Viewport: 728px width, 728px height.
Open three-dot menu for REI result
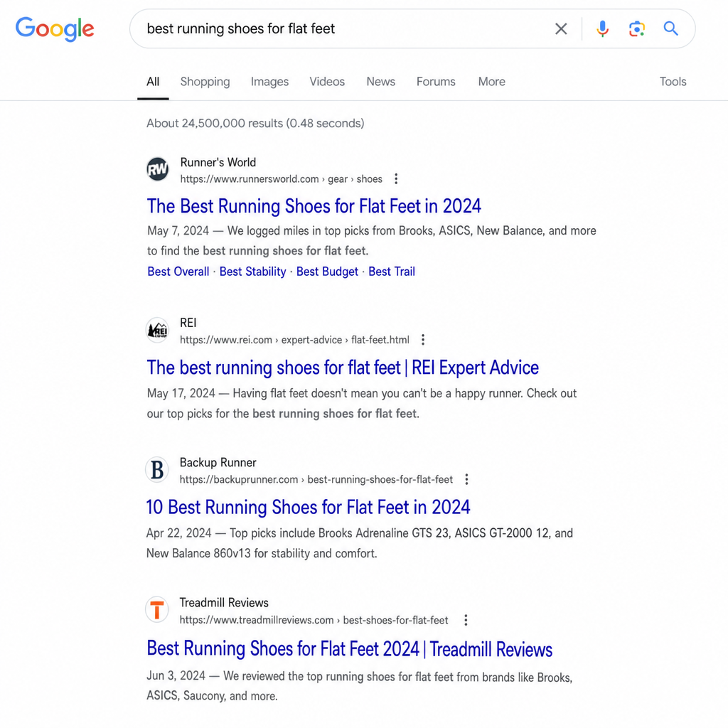423,340
